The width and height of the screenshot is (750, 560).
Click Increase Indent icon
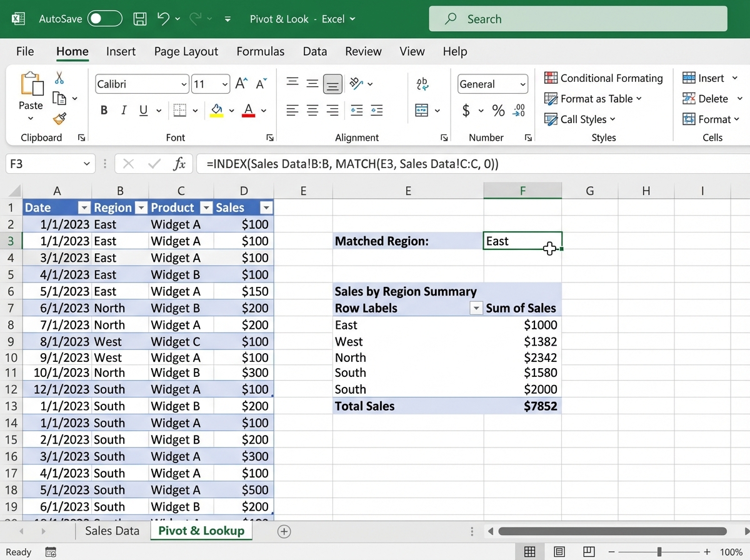377,111
